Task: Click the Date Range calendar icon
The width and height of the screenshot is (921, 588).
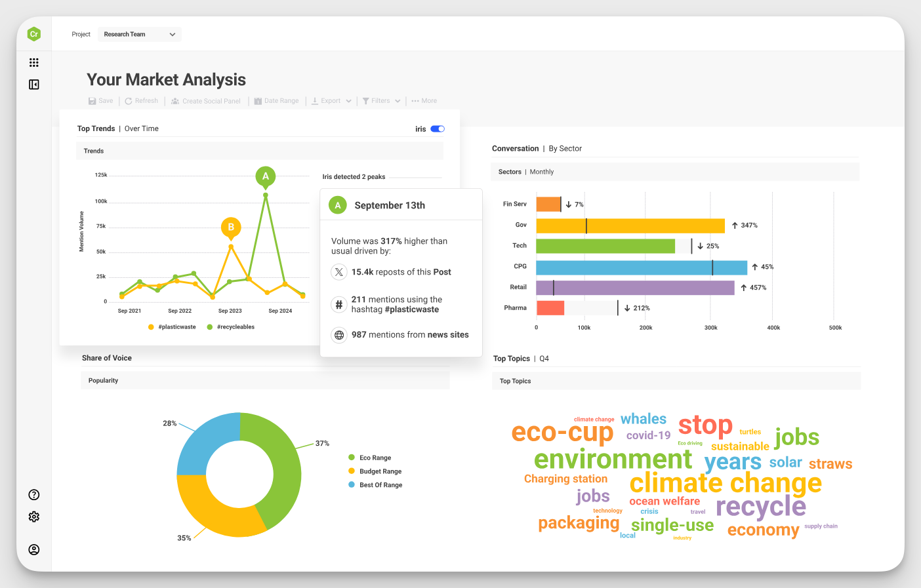Action: coord(258,100)
